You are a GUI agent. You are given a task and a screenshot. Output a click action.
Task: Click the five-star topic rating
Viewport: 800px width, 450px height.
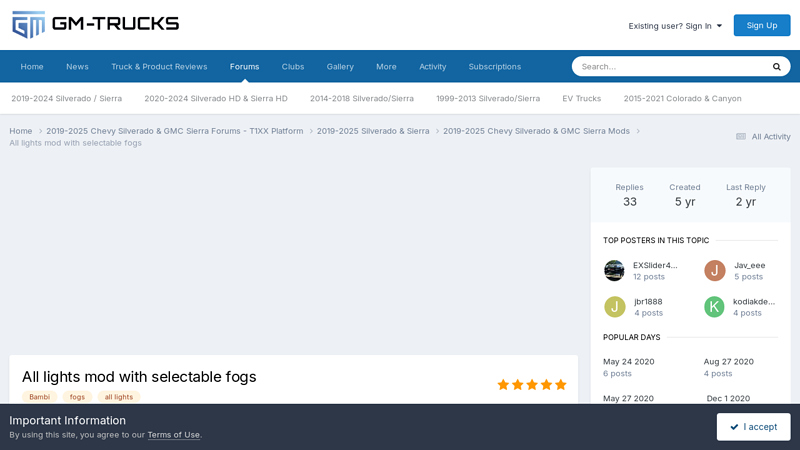point(532,385)
